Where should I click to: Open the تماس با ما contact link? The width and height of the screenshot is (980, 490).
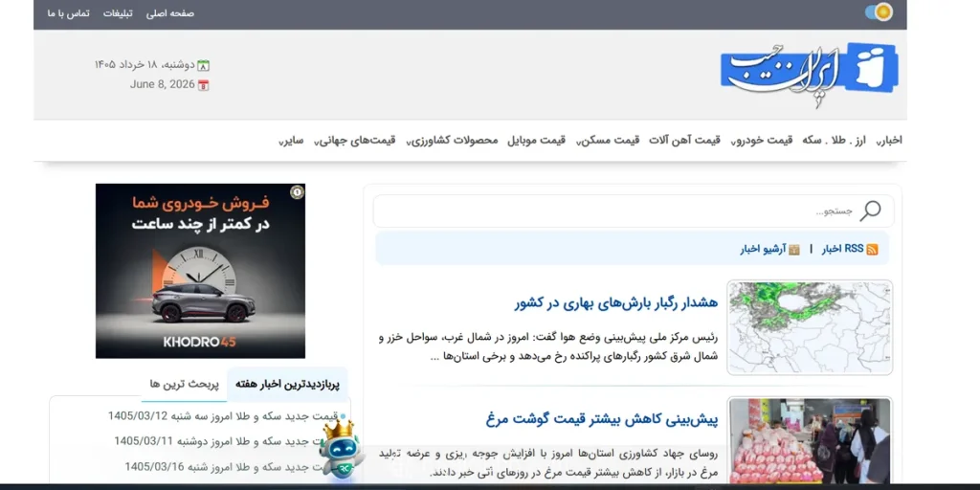click(69, 13)
